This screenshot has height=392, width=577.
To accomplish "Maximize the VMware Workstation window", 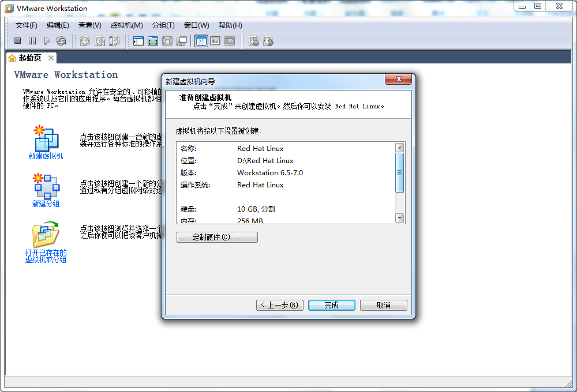I will (538, 6).
